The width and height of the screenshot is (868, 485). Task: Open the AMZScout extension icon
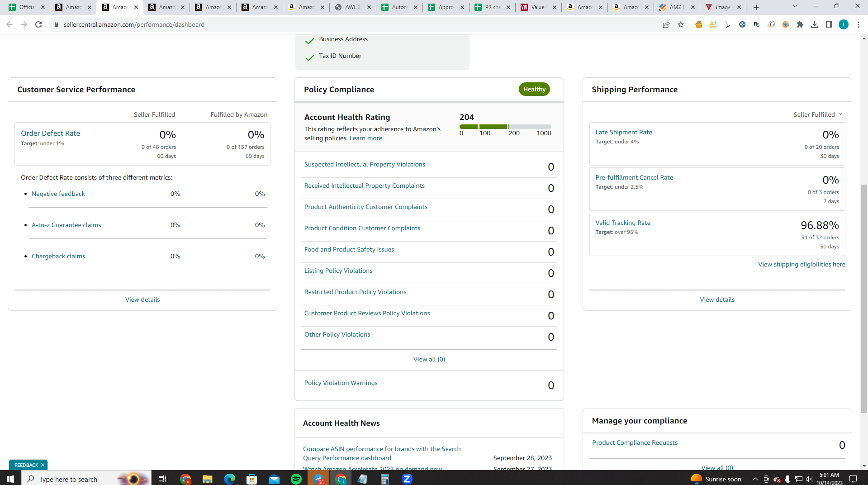click(x=713, y=24)
